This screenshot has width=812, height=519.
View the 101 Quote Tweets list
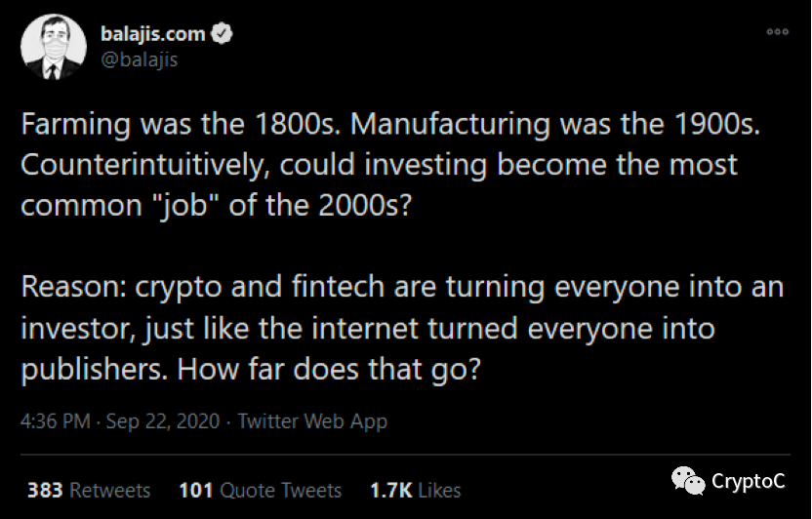260,489
